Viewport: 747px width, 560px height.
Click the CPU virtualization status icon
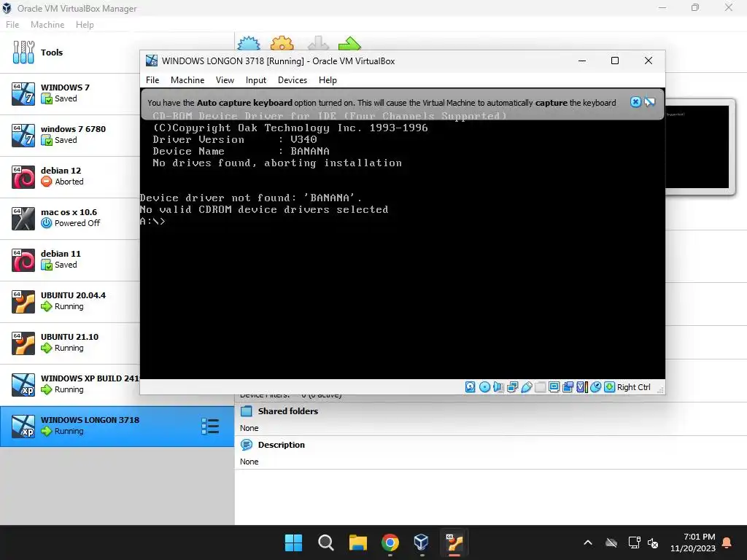point(581,387)
